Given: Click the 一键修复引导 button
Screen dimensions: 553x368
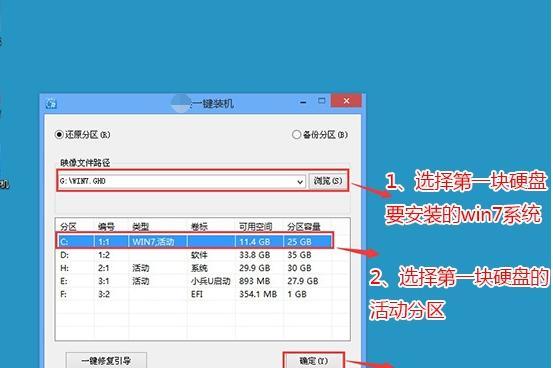Looking at the screenshot, I should [x=106, y=360].
